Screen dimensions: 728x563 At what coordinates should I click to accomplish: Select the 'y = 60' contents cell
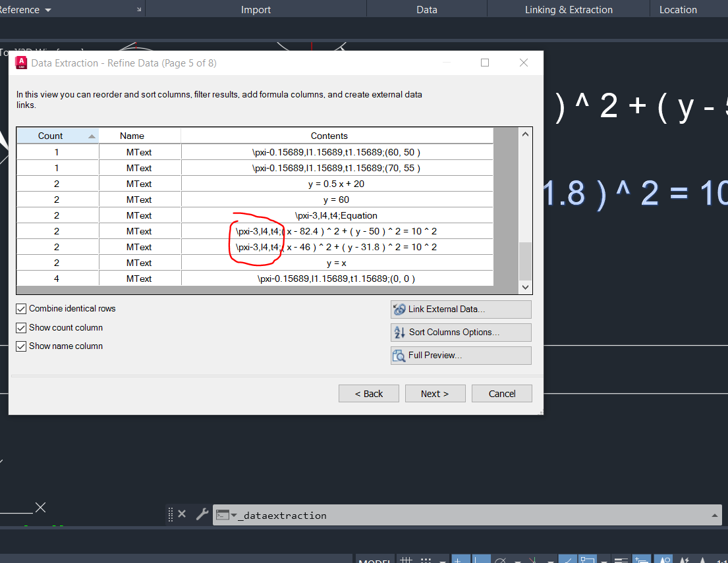[x=337, y=200]
